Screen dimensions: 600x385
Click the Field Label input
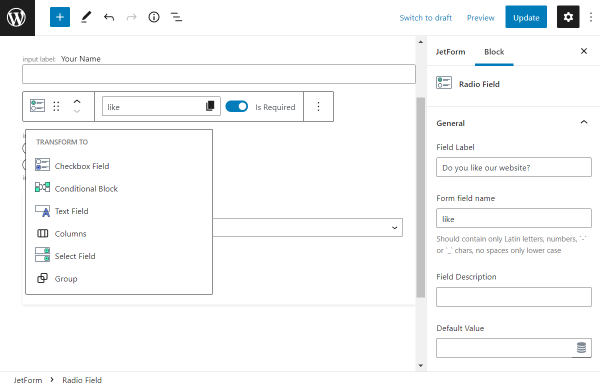coord(514,167)
